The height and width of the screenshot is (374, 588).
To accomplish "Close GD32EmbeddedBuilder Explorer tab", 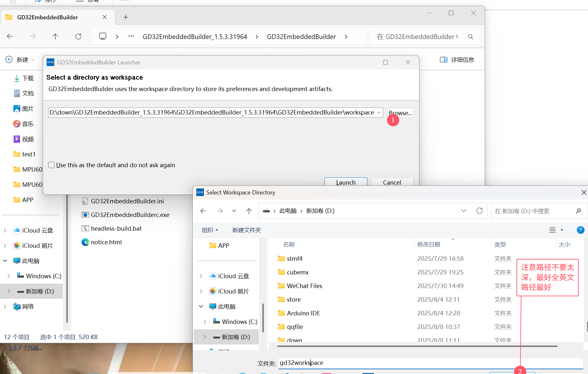I will 105,17.
